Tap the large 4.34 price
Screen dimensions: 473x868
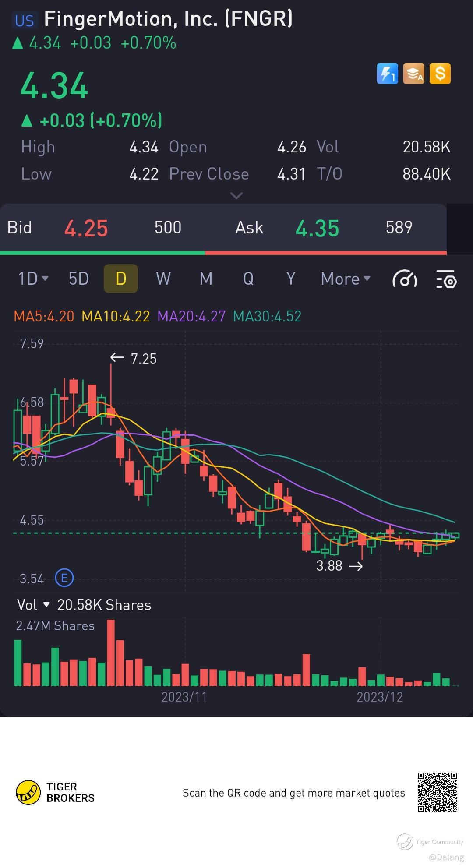(54, 85)
